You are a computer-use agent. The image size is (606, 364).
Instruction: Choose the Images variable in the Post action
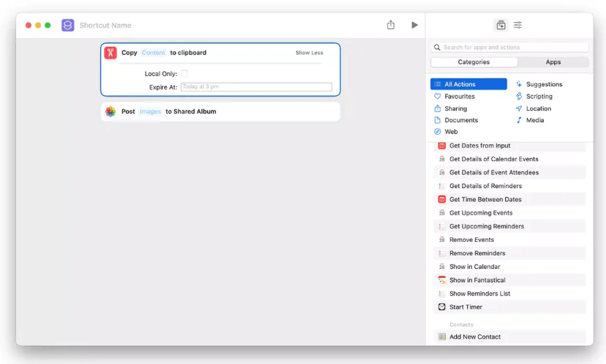[150, 112]
